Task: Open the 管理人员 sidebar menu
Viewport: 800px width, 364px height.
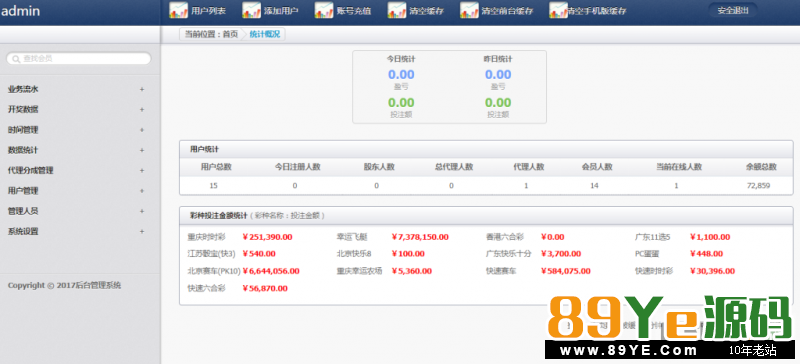Action: click(x=23, y=211)
